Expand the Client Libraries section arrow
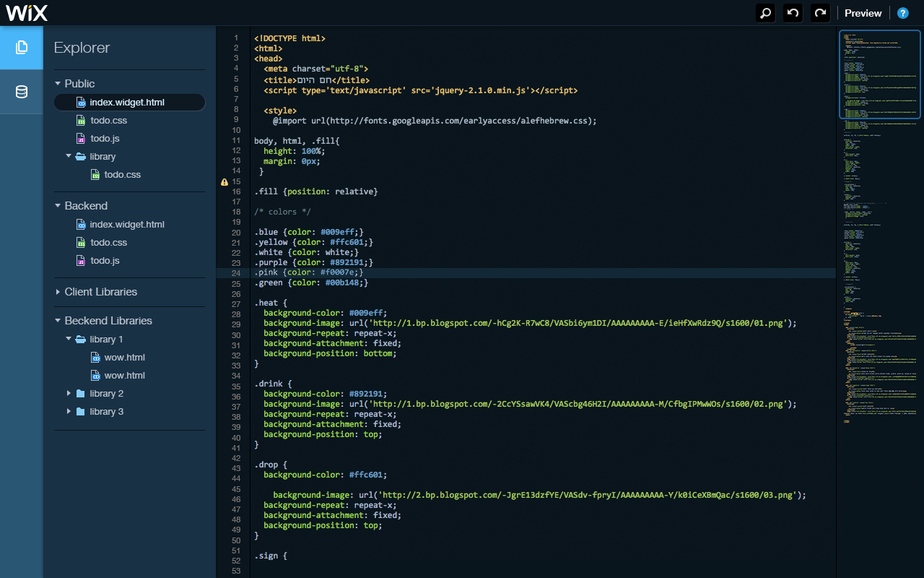 click(58, 292)
